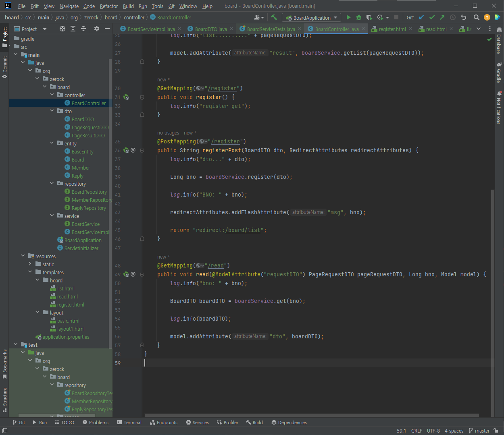Click gutter run icon beside register method
Screen dimensions: 504x435
pos(126,97)
